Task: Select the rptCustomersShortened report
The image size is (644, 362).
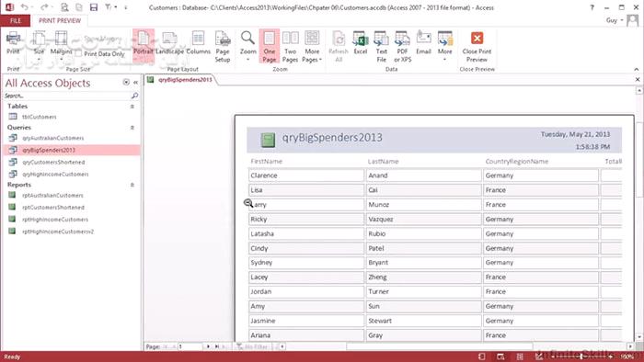Action: pyautogui.click(x=53, y=208)
